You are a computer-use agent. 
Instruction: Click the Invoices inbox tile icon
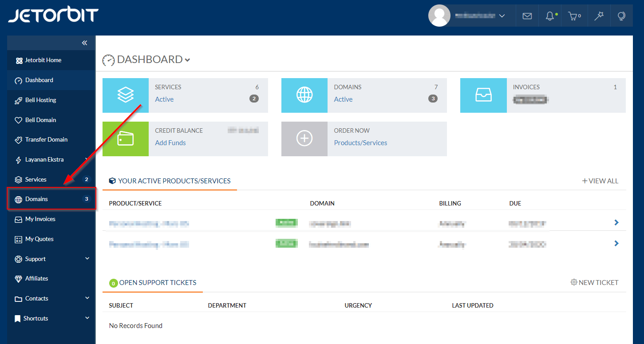pyautogui.click(x=483, y=95)
